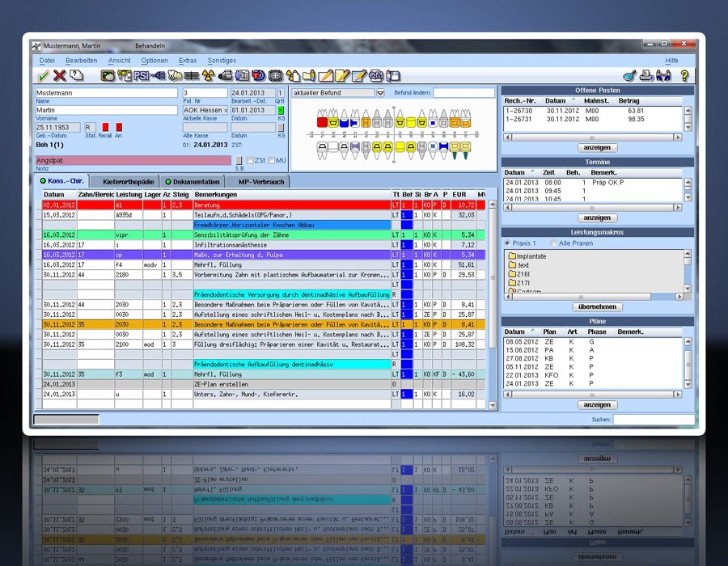Click the radiation with document icon

293,76
